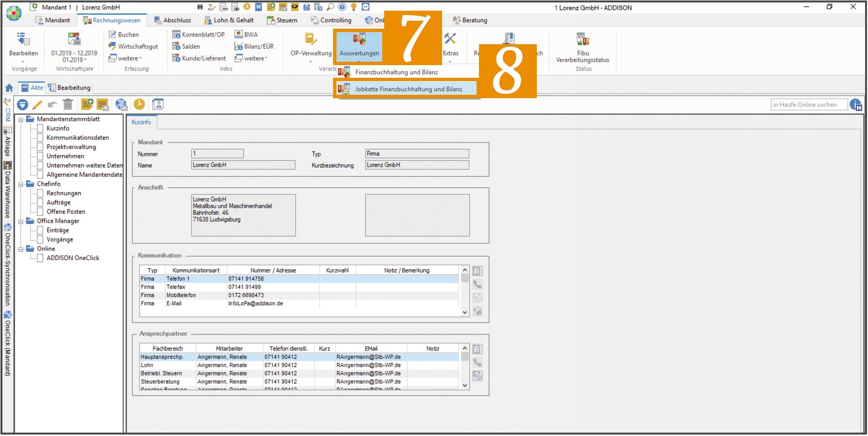Tick the Kommunikationsdaten checkbox

40,138
